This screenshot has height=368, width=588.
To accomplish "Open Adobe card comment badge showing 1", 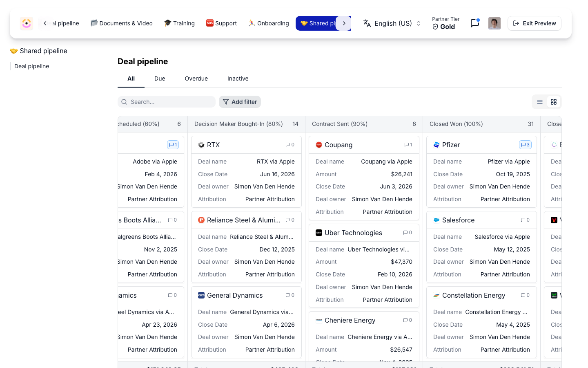I will 173,145.
